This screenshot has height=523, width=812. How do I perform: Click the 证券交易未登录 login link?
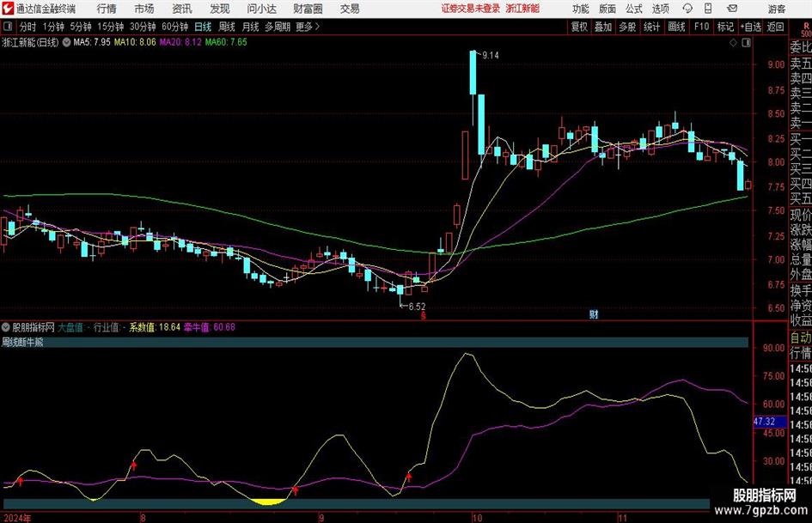[x=471, y=9]
